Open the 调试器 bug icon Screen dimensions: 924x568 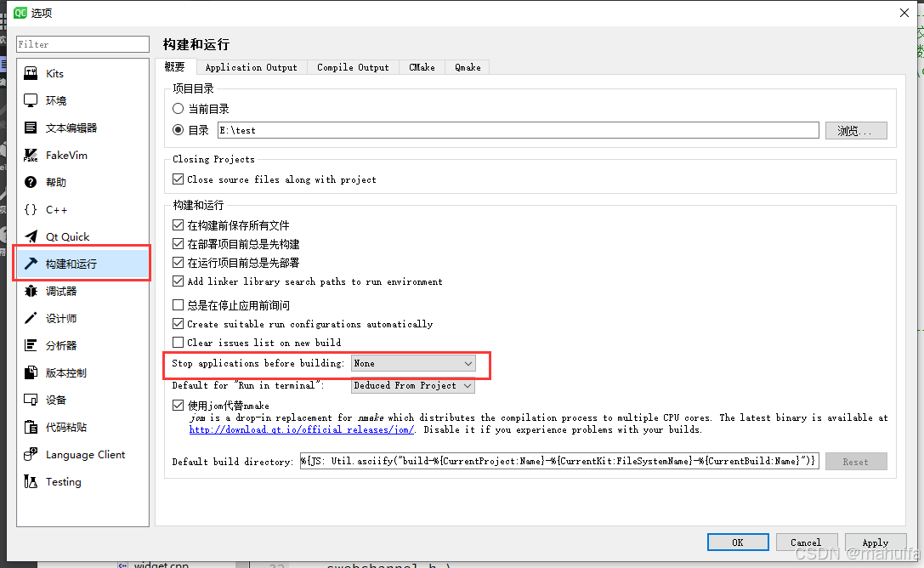[31, 291]
